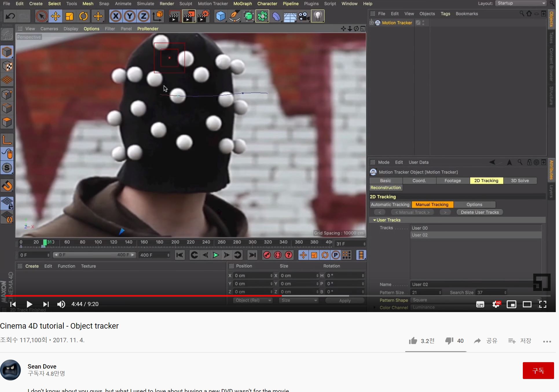Click Render View clapperboard icon
This screenshot has height=392, width=559.
coord(175,16)
